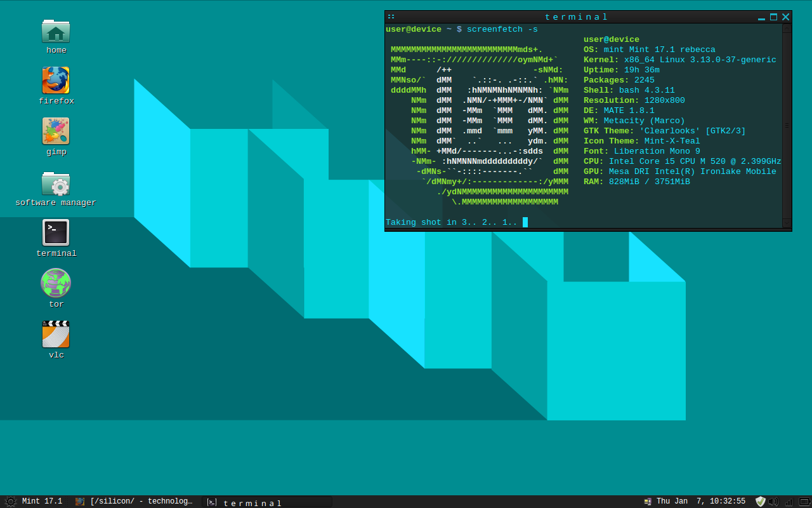Launch Firefox from the desktop
Screen dimensions: 812x508
(x=56, y=81)
